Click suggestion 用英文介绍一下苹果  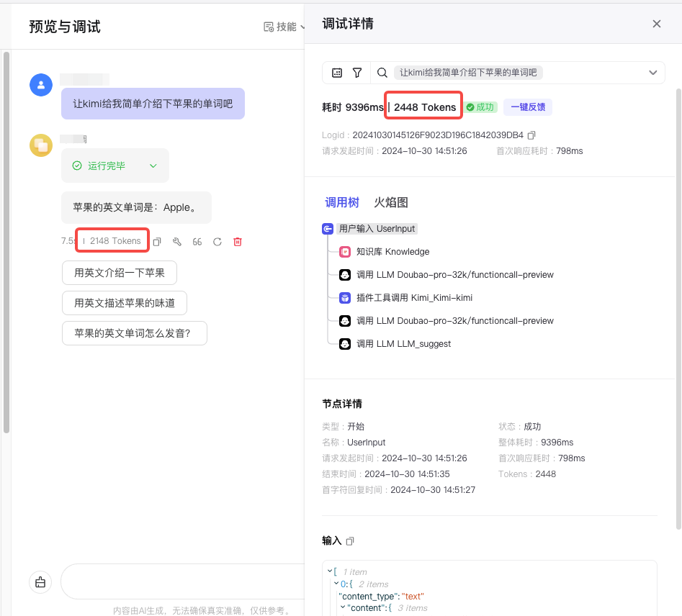[119, 273]
